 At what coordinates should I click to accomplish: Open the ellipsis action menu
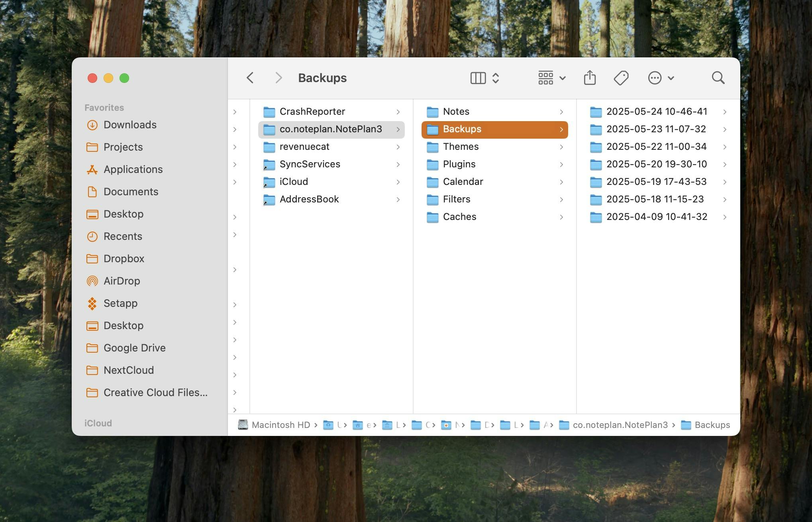click(661, 78)
